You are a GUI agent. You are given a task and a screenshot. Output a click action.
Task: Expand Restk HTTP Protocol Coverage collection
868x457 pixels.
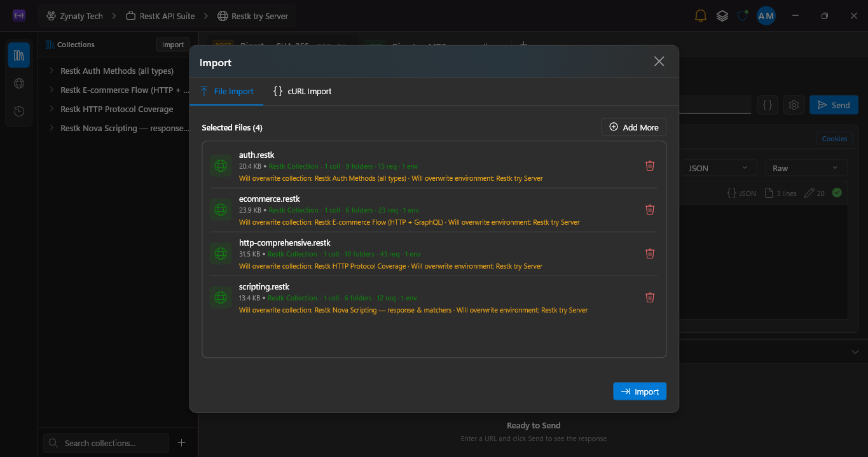click(52, 109)
